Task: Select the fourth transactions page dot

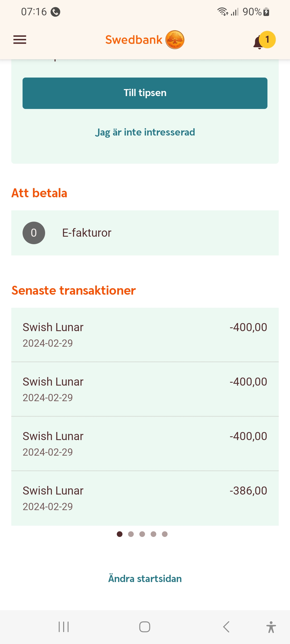Action: 154,534
